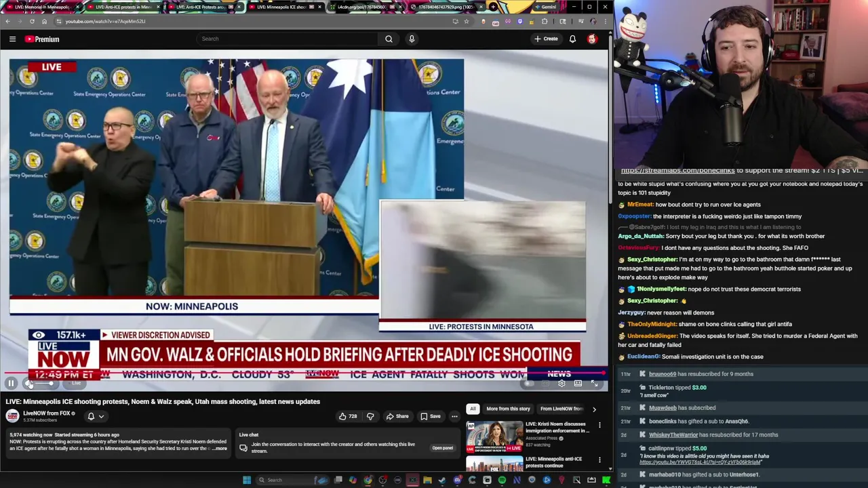Open the Create button menu
Image resolution: width=868 pixels, height=488 pixels.
point(546,39)
